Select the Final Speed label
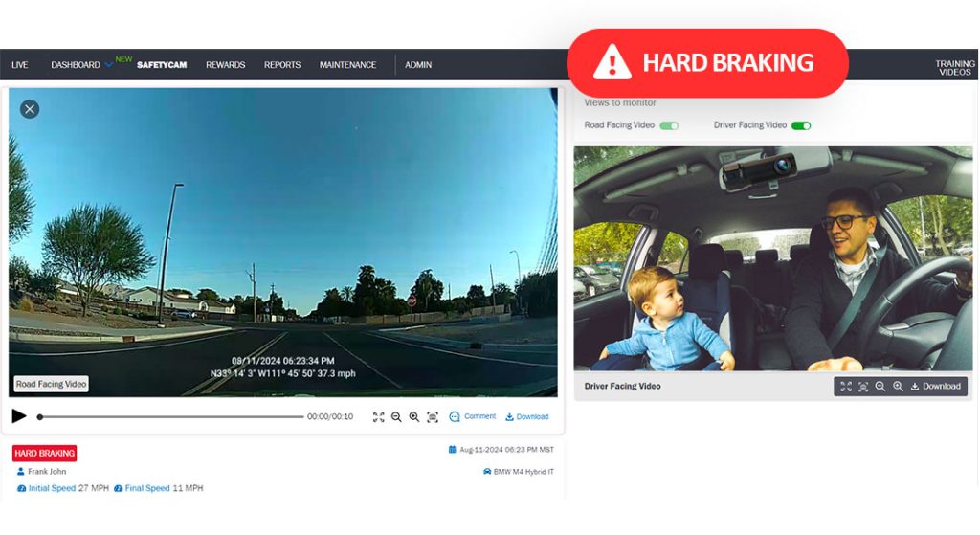Viewport: 980px width, 535px height. 146,489
